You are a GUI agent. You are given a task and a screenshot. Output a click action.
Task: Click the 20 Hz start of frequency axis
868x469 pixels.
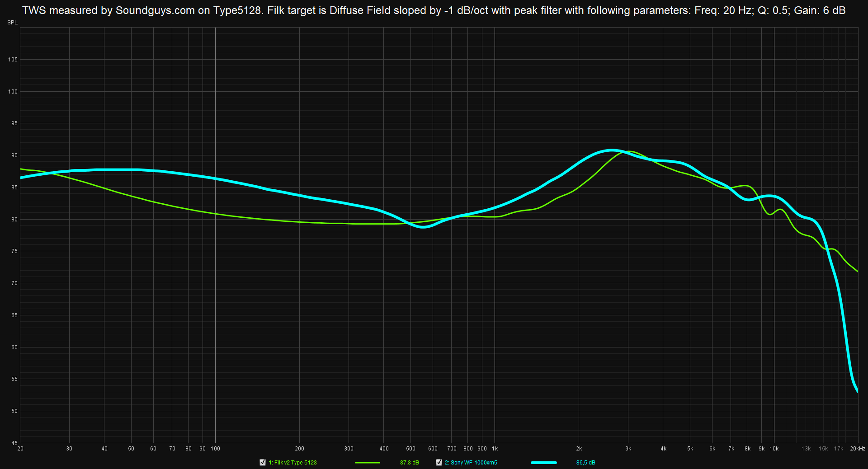coord(20,449)
